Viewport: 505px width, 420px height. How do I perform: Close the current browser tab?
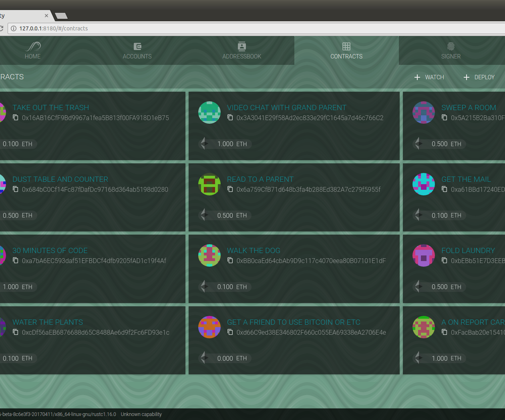[x=46, y=16]
